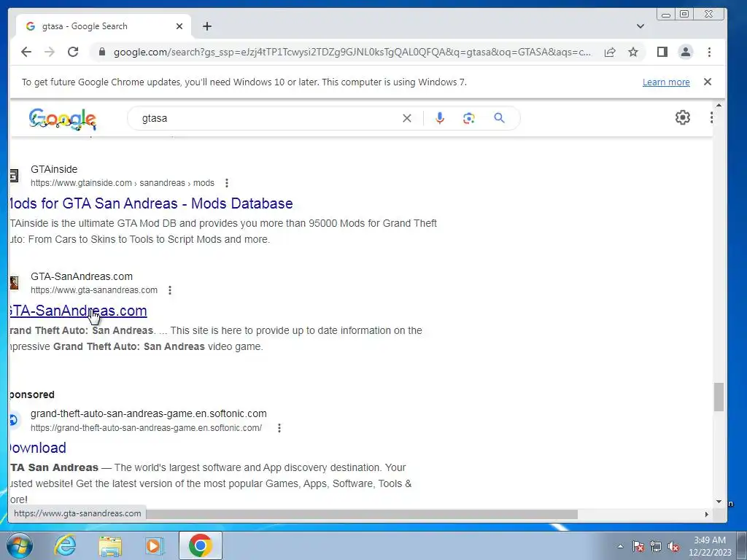The width and height of the screenshot is (747, 560).
Task: Click the page scroll up arrow
Action: click(719, 105)
